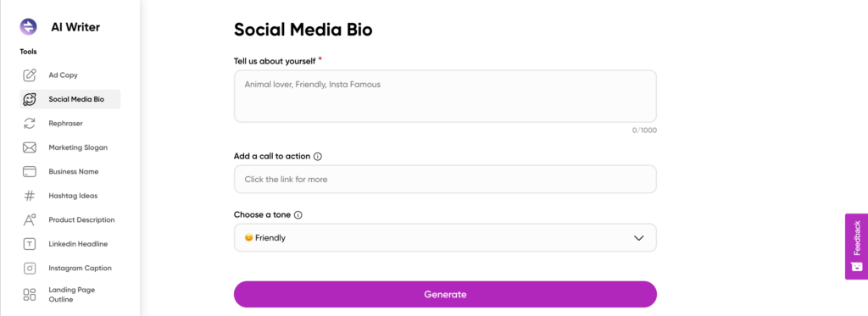868x316 pixels.
Task: Click the Linkedin Headline T icon
Action: 30,244
